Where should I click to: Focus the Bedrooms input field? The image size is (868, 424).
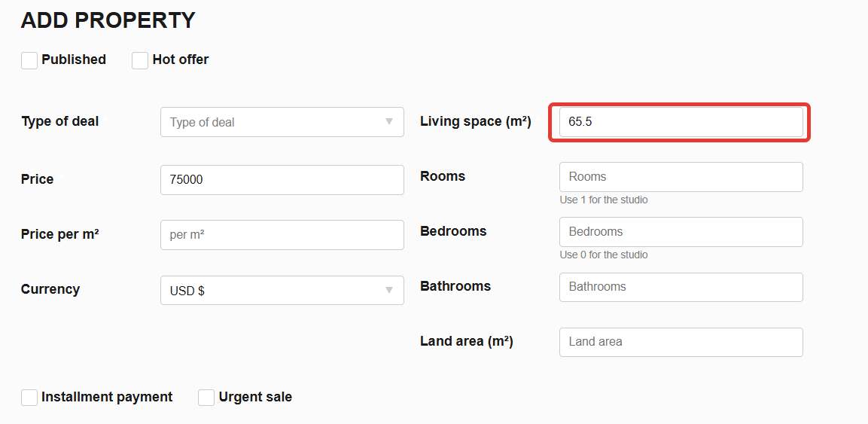point(681,232)
